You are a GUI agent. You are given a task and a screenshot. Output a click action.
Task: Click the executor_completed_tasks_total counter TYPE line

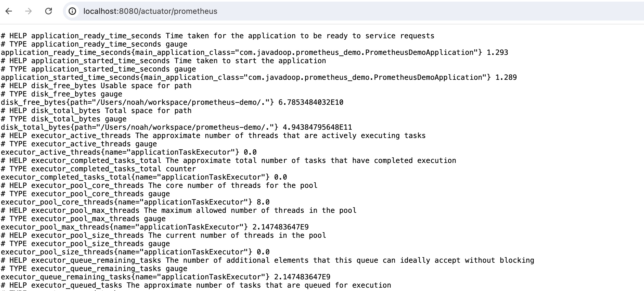[x=98, y=169]
